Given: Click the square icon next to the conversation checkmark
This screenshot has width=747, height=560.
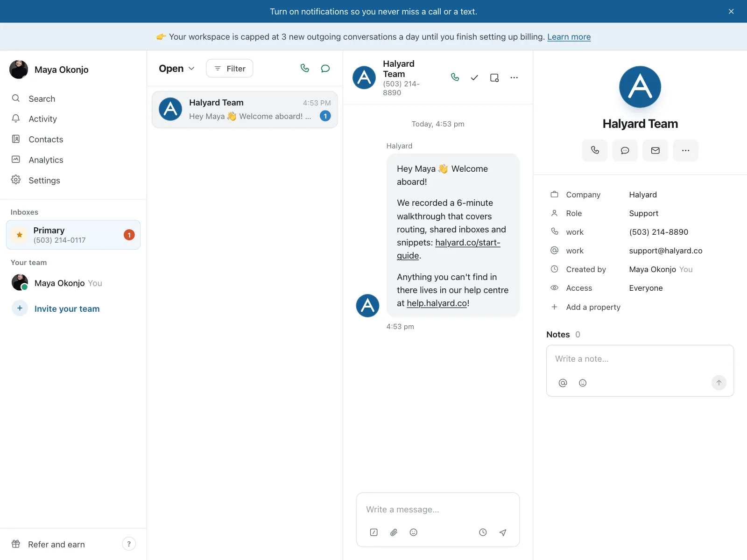Looking at the screenshot, I should 494,77.
